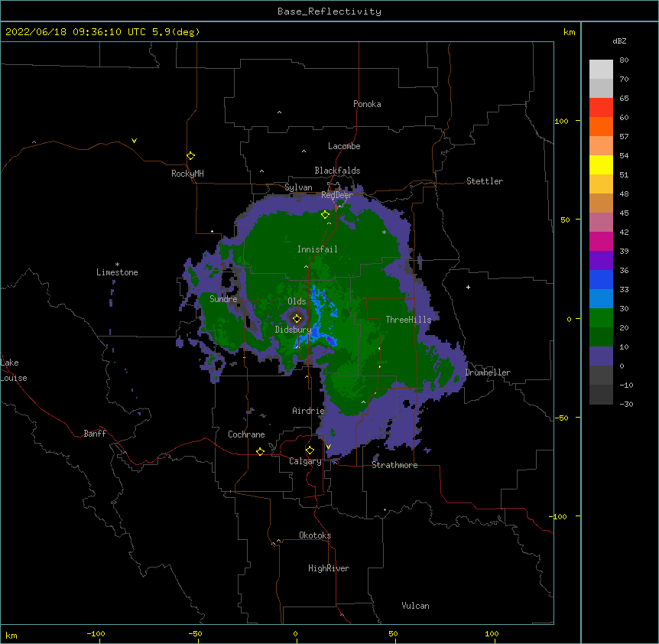
Task: Click the Banff town label
Action: 95,434
